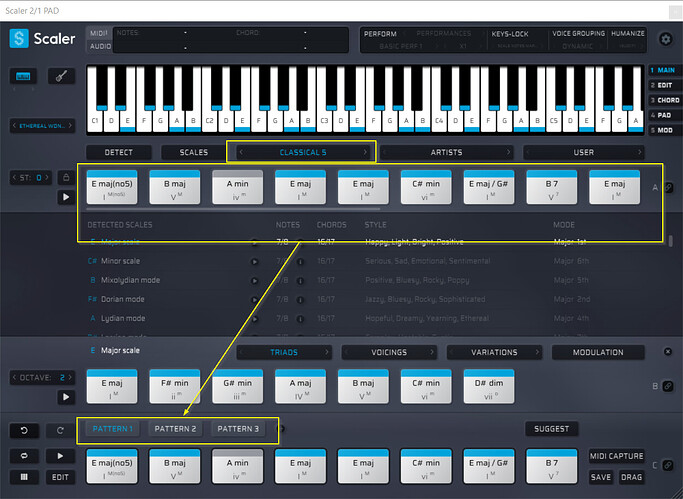Play section B scale chords
This screenshot has width=683, height=499.
point(66,397)
